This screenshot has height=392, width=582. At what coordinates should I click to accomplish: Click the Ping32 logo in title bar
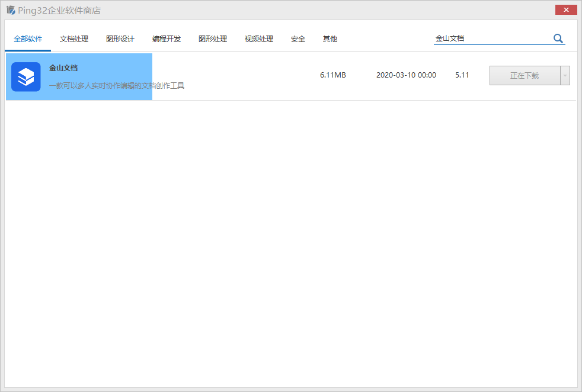coord(11,10)
